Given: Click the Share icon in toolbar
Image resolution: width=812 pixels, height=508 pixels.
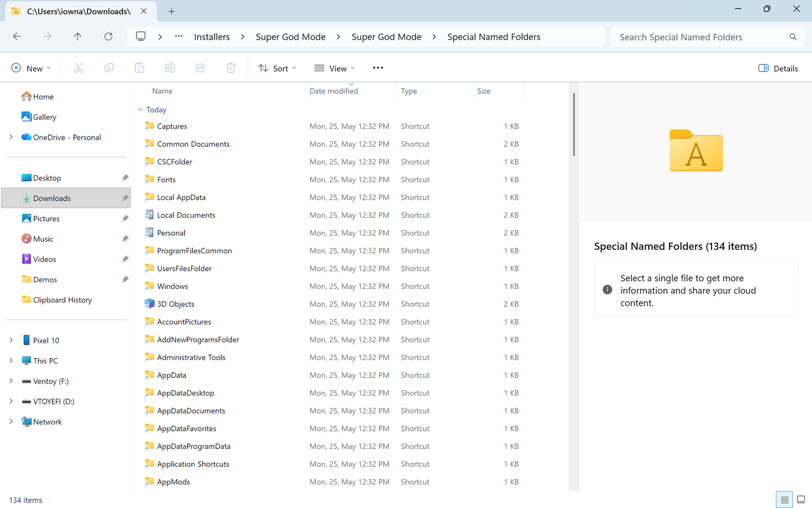Looking at the screenshot, I should (x=200, y=68).
